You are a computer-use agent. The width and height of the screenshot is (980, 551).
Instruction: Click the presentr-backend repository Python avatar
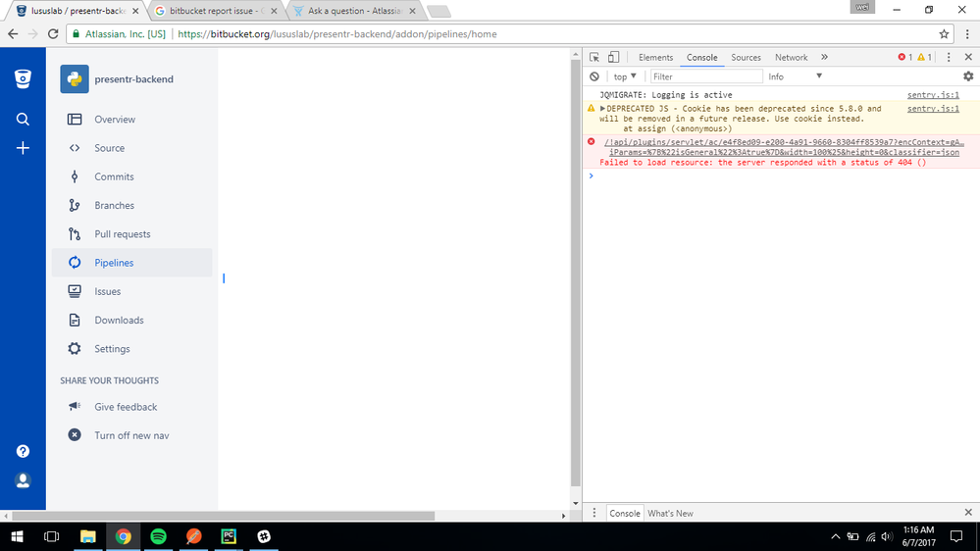(75, 79)
